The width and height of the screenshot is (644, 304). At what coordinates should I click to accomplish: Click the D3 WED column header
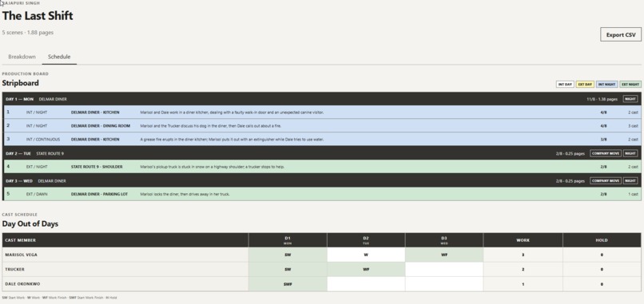(444, 240)
